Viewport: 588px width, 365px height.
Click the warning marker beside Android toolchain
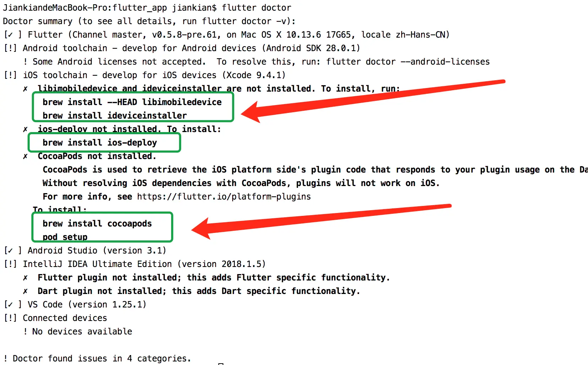pyautogui.click(x=10, y=48)
